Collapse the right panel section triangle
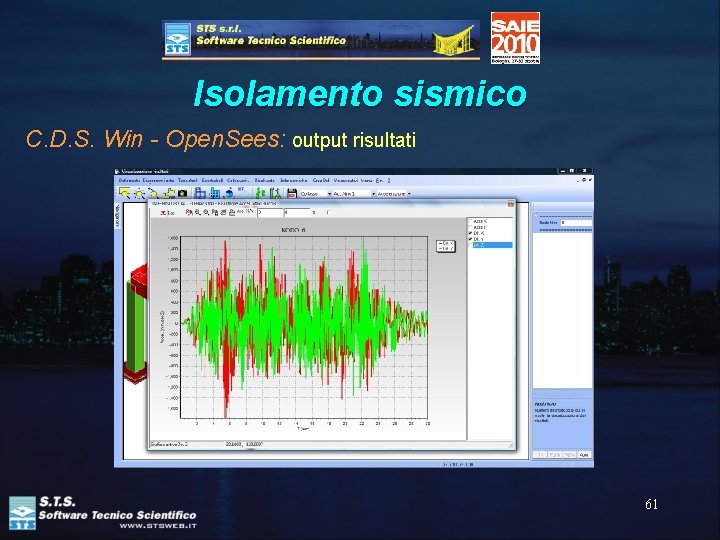This screenshot has height=540, width=720. coord(536,216)
